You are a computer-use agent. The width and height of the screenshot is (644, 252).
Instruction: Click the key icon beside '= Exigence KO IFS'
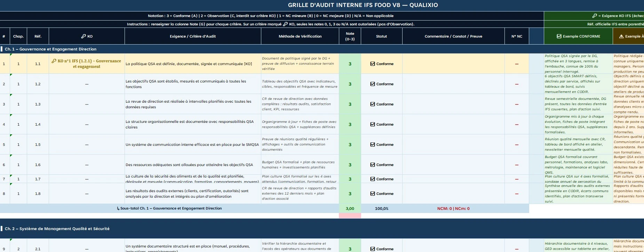tap(595, 16)
